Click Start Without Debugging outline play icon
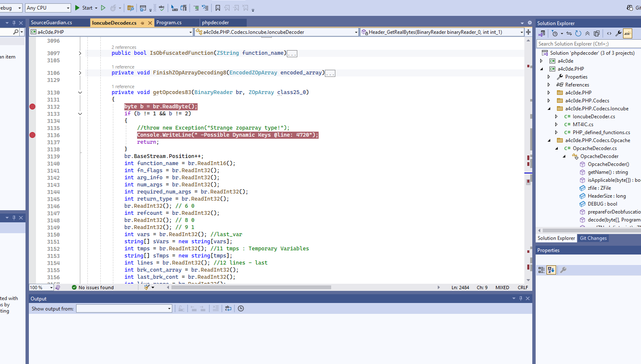 103,8
